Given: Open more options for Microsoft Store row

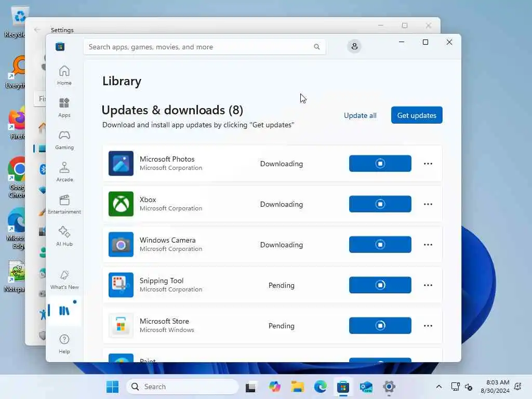Looking at the screenshot, I should click(428, 326).
